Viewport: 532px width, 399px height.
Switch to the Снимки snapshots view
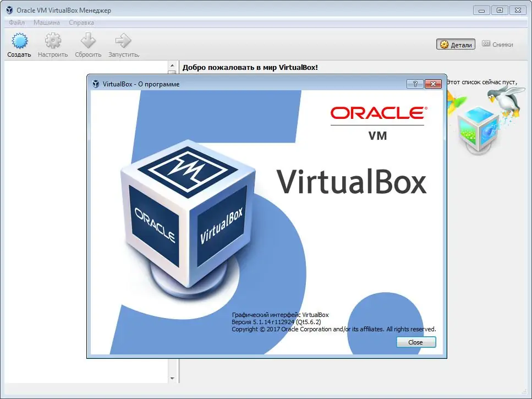click(497, 45)
